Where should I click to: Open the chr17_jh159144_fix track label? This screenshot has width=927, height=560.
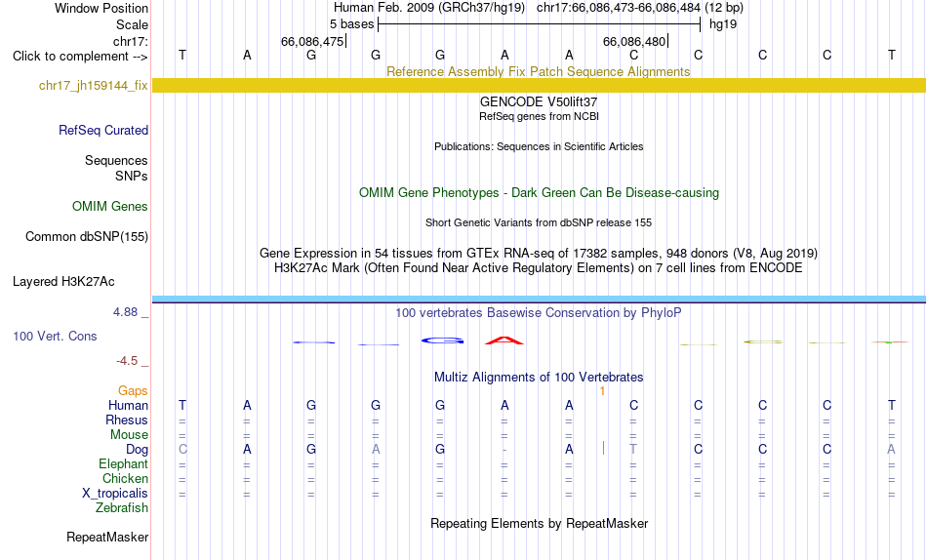[x=94, y=85]
